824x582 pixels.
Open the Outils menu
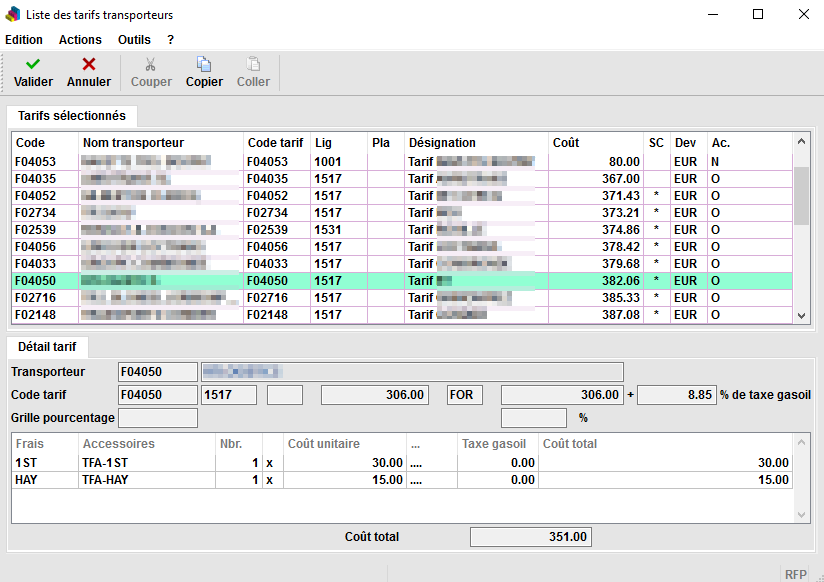[134, 40]
